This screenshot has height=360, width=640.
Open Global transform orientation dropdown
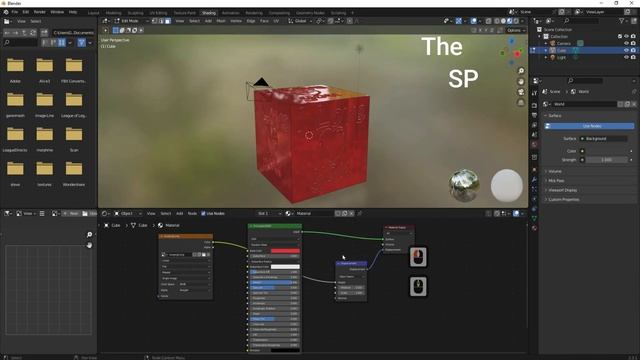tap(300, 21)
